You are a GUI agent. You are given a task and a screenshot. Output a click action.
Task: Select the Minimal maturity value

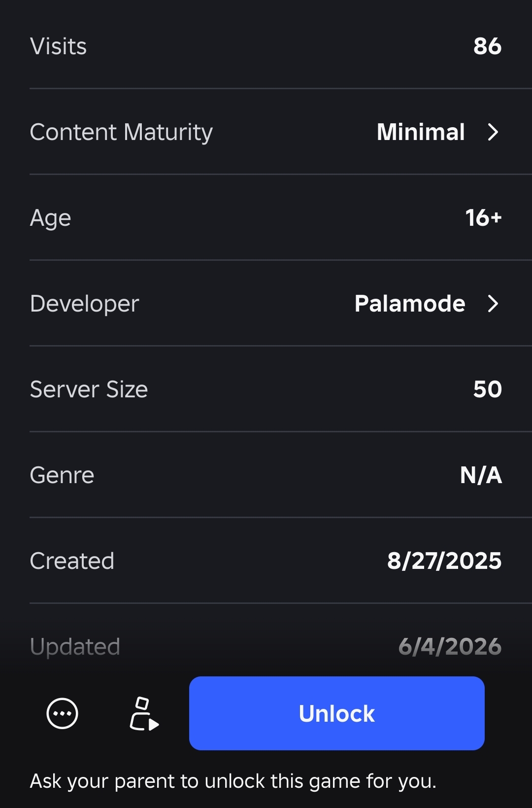click(x=421, y=132)
